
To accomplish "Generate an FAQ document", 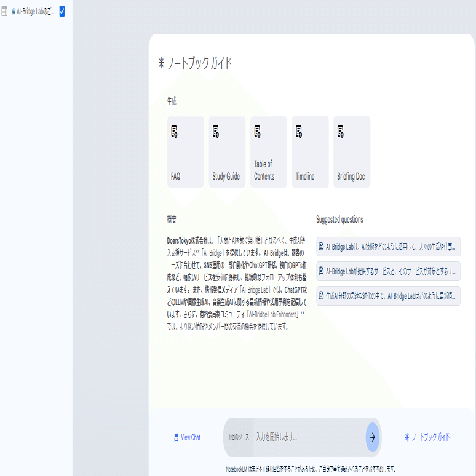I will [185, 152].
